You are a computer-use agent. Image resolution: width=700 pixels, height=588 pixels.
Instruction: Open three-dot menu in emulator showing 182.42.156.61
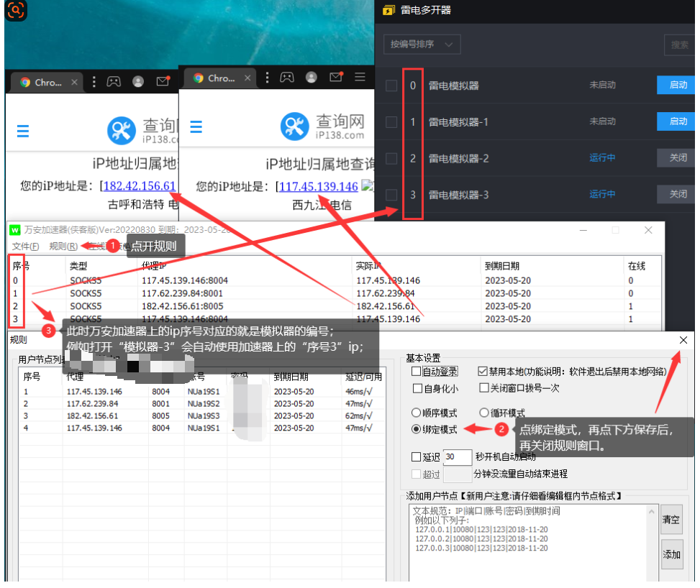pyautogui.click(x=94, y=82)
